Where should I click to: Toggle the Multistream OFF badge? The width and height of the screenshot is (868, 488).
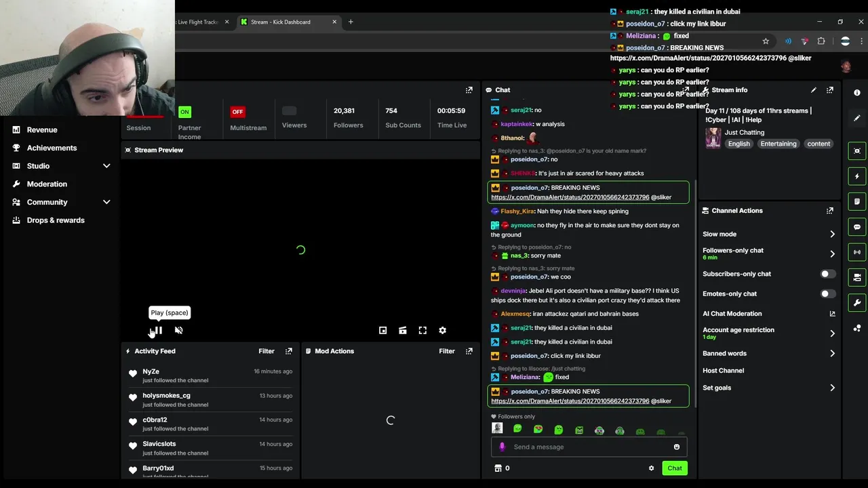(237, 112)
